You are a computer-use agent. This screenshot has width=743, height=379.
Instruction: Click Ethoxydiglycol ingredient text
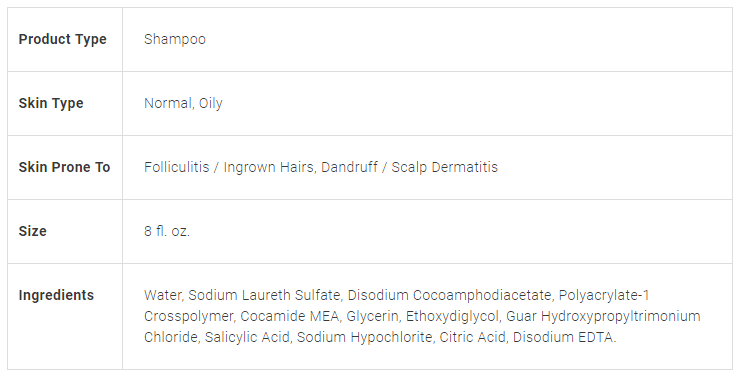pyautogui.click(x=452, y=316)
